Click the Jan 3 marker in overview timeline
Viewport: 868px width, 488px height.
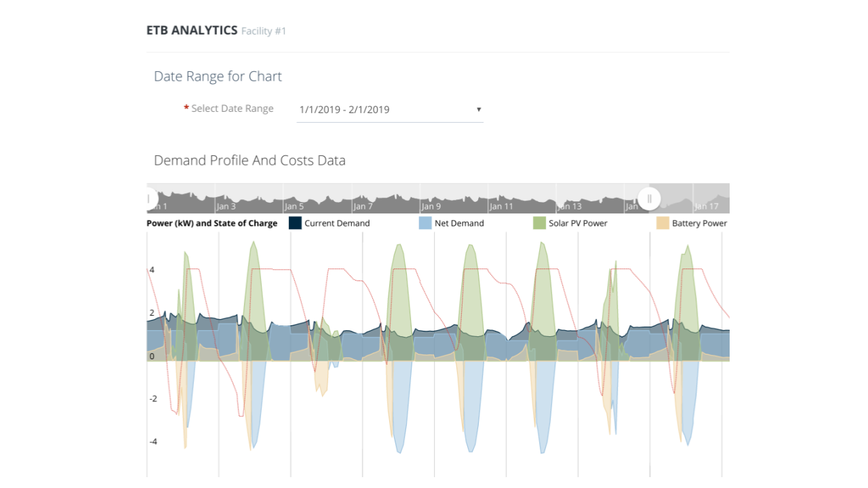[x=226, y=206]
